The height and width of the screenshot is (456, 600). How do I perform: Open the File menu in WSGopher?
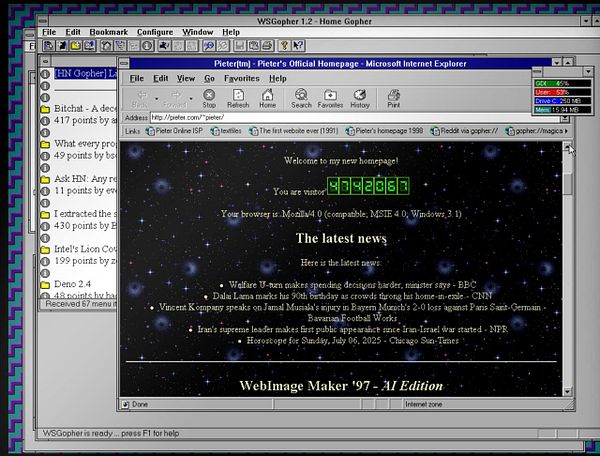pos(49,32)
